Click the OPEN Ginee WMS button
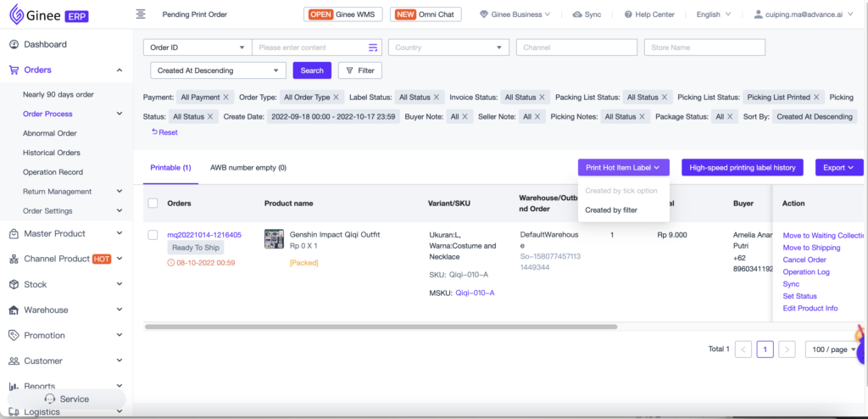Screen dimensions: 868x419 click(343, 14)
